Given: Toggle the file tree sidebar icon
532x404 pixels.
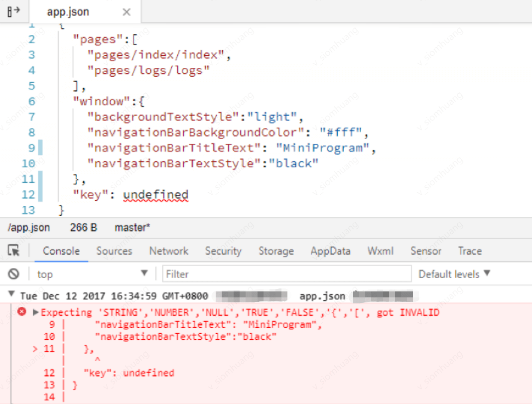Looking at the screenshot, I should pyautogui.click(x=13, y=11).
